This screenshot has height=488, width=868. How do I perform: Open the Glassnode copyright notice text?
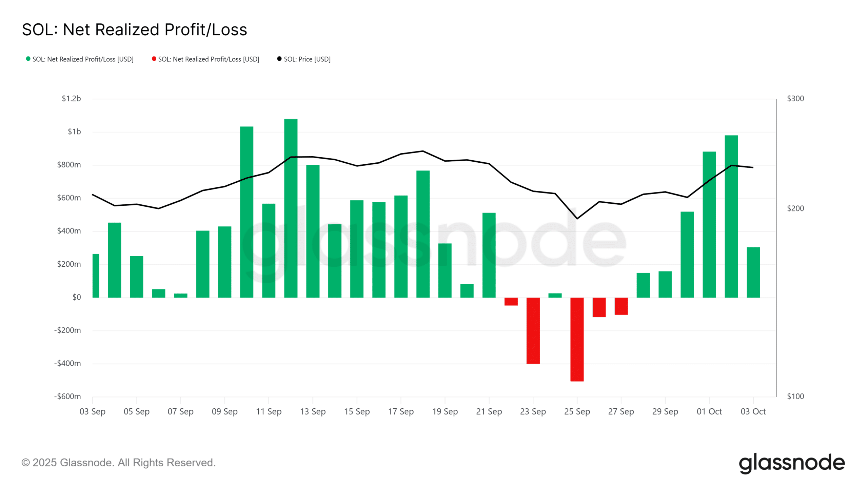(119, 463)
